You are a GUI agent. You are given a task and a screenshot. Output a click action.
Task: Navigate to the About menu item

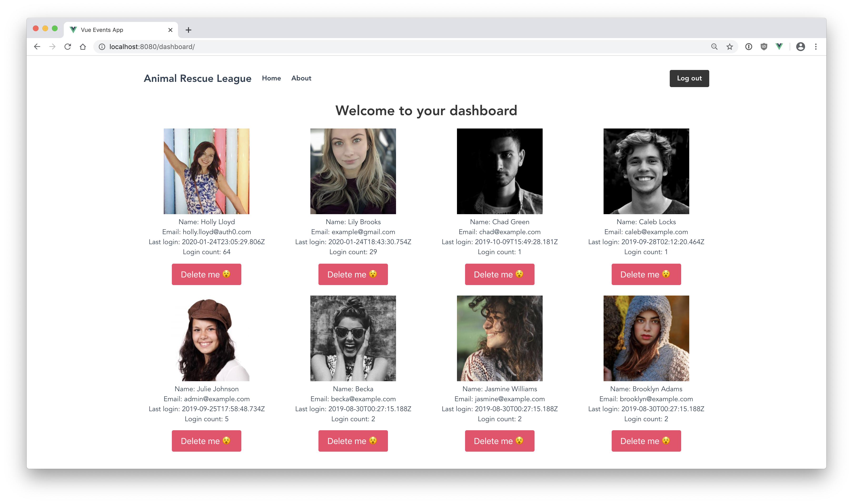302,78
